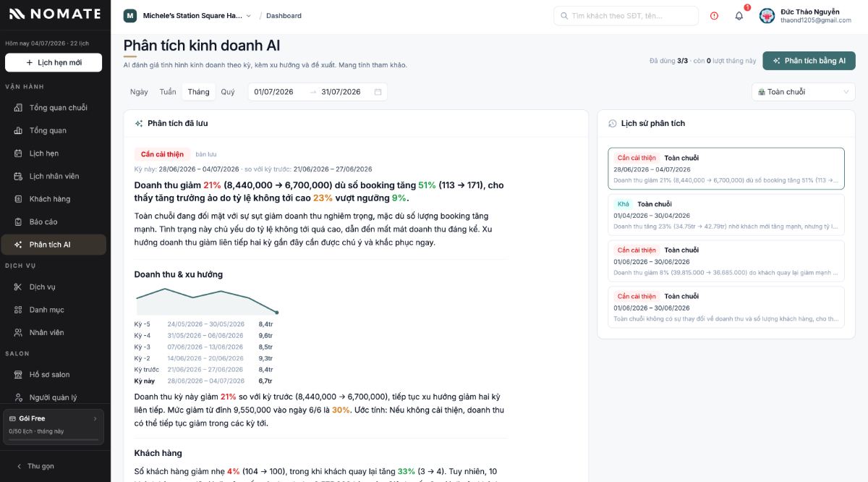Image resolution: width=868 pixels, height=482 pixels.
Task: Click calendar icon in date range
Action: (x=378, y=92)
